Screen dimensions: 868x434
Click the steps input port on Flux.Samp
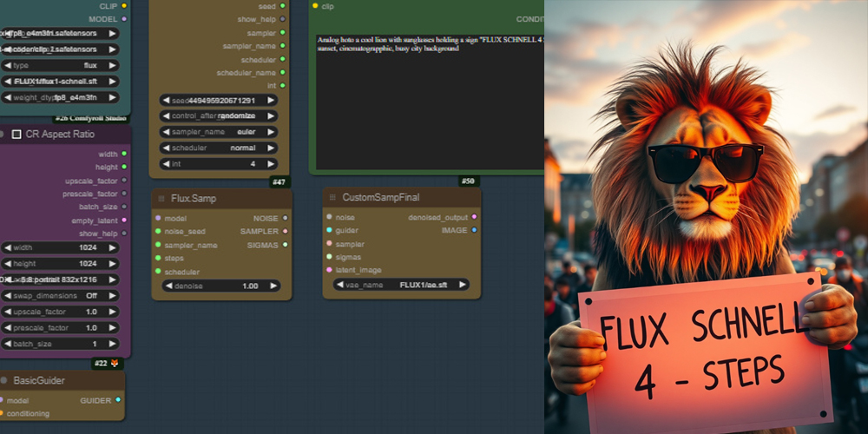(x=158, y=258)
